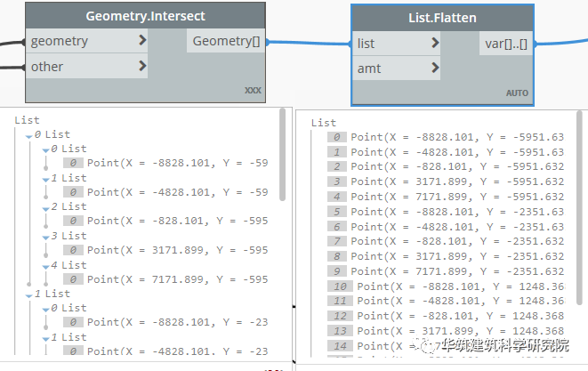
Task: Select Intersect point X = -8828.101, Y = -59
Action: (177, 163)
